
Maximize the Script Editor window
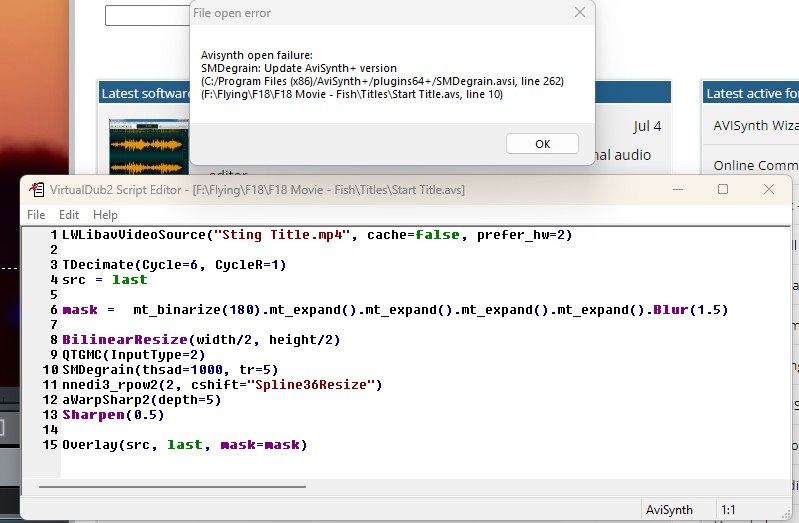point(723,190)
